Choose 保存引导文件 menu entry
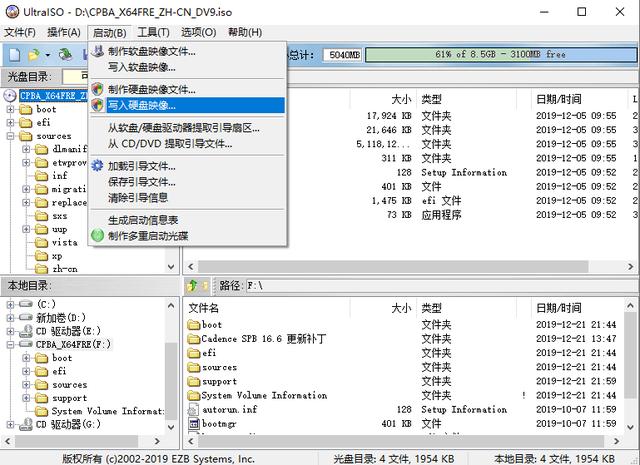The width and height of the screenshot is (640, 465). pyautogui.click(x=187, y=182)
